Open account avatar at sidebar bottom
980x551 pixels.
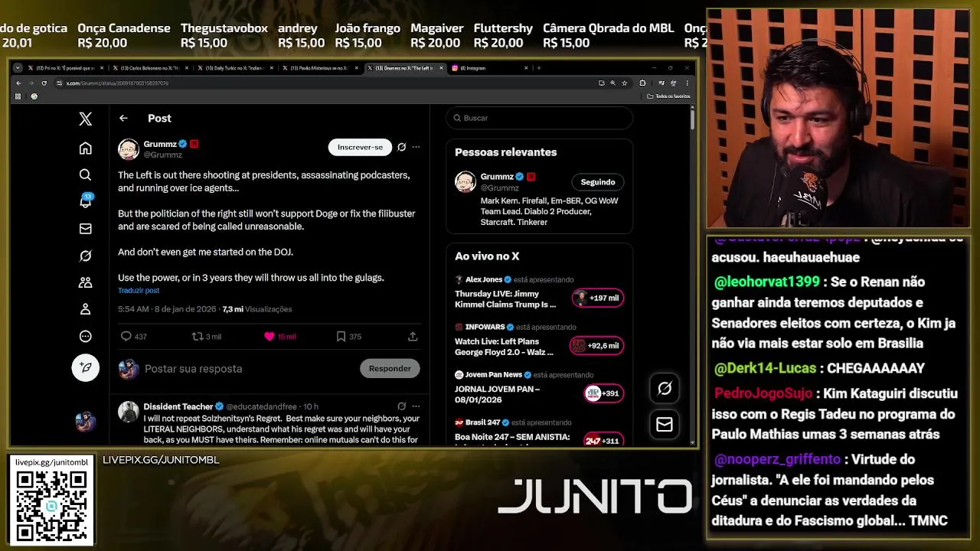pos(86,421)
